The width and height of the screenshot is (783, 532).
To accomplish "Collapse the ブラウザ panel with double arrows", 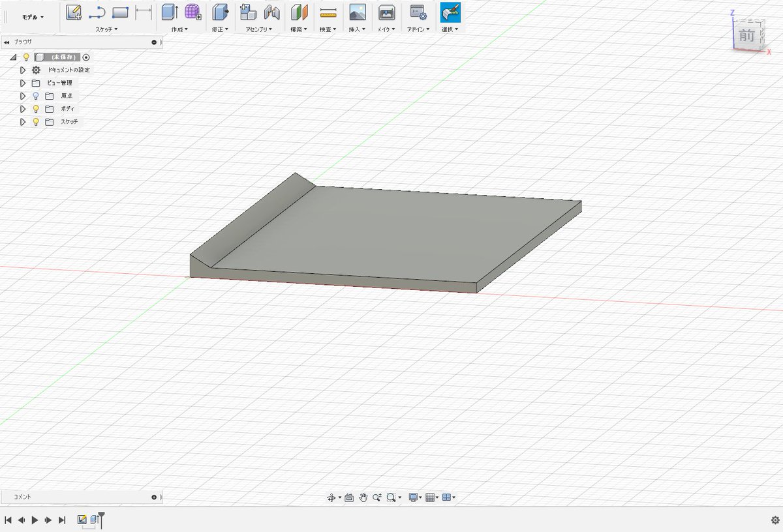I will tap(7, 42).
